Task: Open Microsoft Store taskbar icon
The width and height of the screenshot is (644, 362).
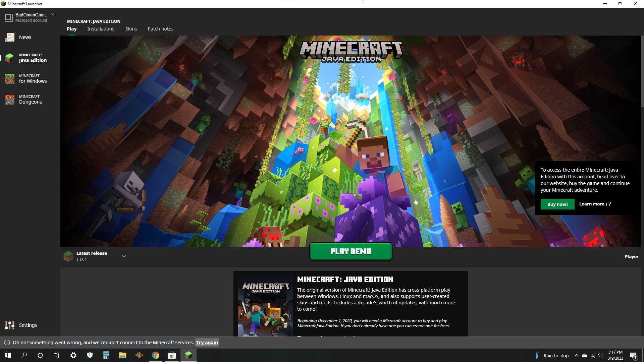Action: click(x=172, y=355)
